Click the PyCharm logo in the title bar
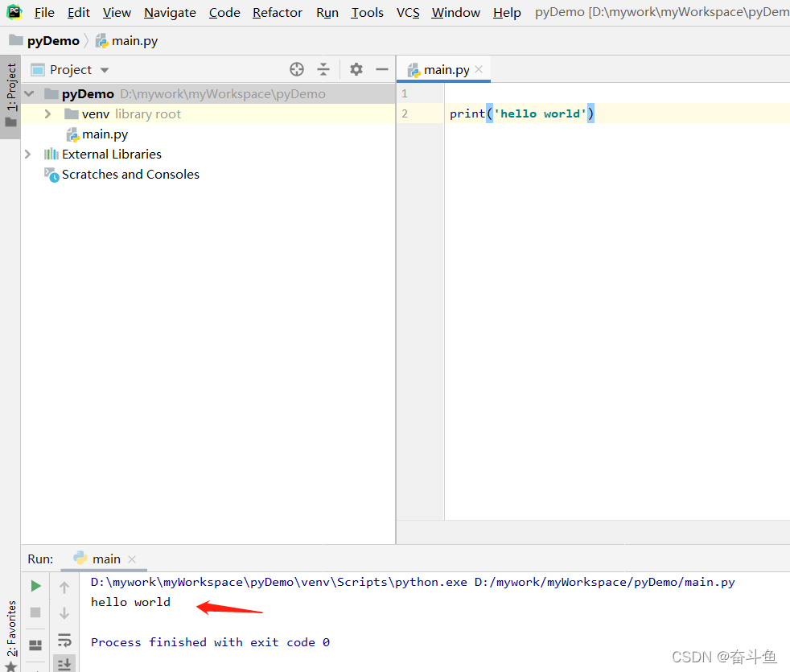This screenshot has width=790, height=672. click(13, 12)
